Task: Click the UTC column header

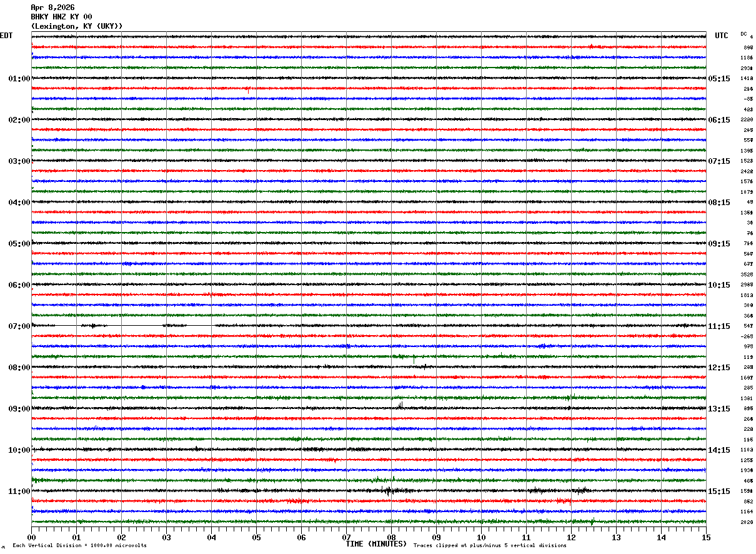Action: point(722,36)
